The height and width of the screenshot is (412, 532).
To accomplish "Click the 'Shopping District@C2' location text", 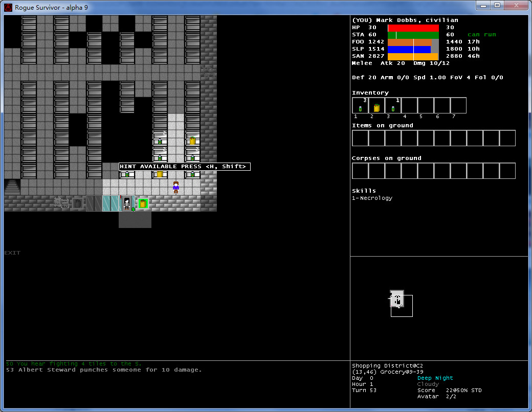I will 387,365.
